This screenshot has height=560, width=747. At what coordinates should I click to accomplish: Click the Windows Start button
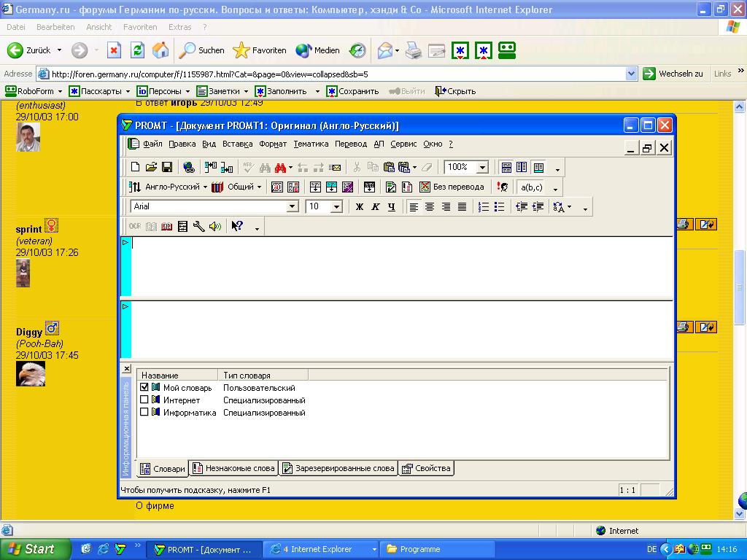pos(35,549)
